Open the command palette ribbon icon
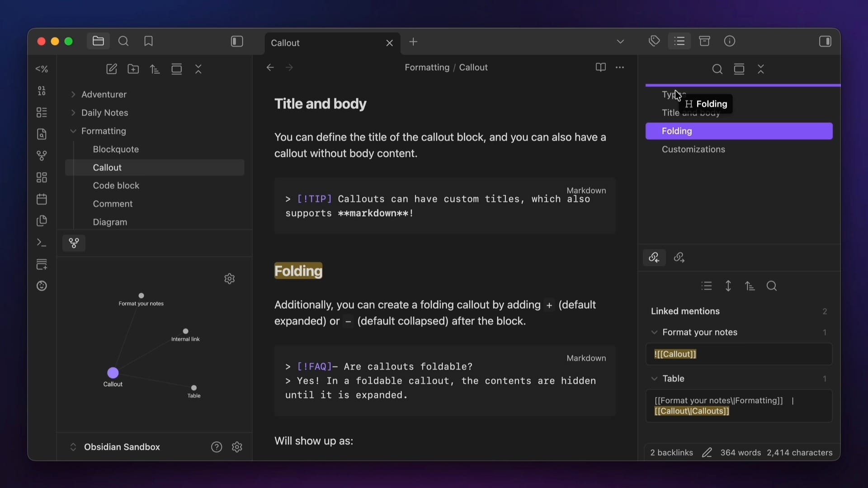 click(x=42, y=243)
